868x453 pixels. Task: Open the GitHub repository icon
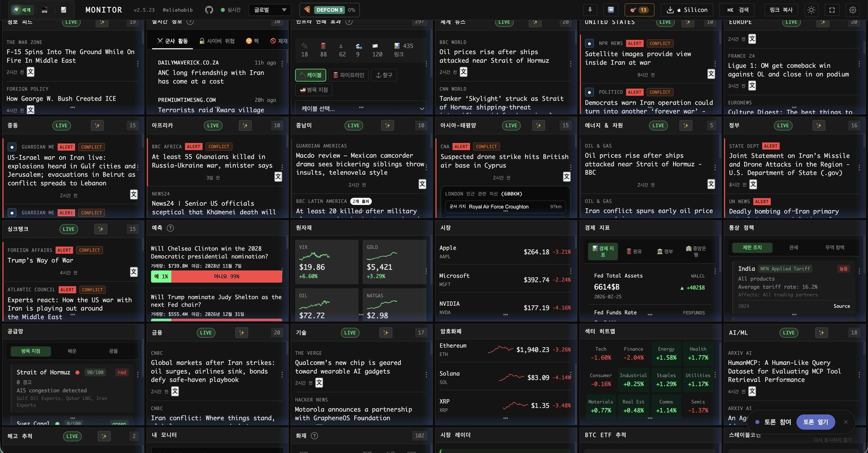pyautogui.click(x=209, y=10)
